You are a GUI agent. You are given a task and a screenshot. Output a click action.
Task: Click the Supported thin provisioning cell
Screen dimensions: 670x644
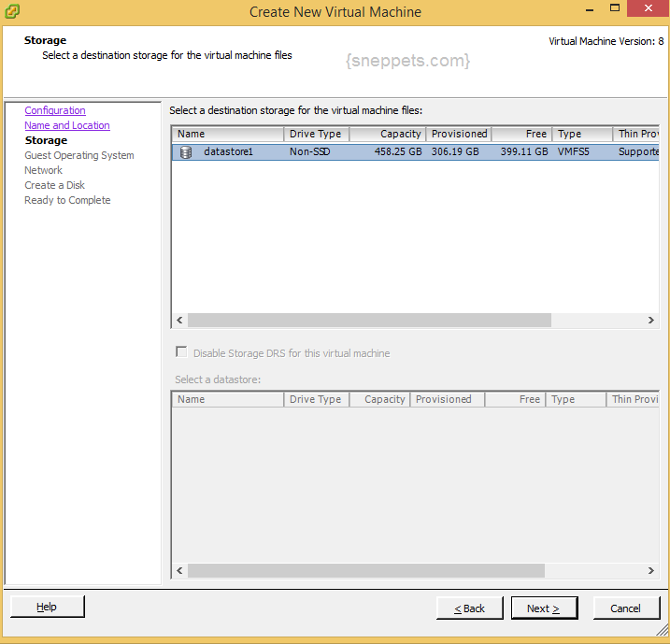(x=638, y=151)
